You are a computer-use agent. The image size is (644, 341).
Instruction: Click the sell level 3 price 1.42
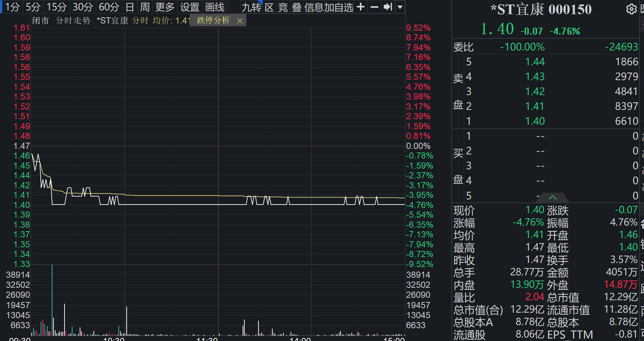point(535,92)
